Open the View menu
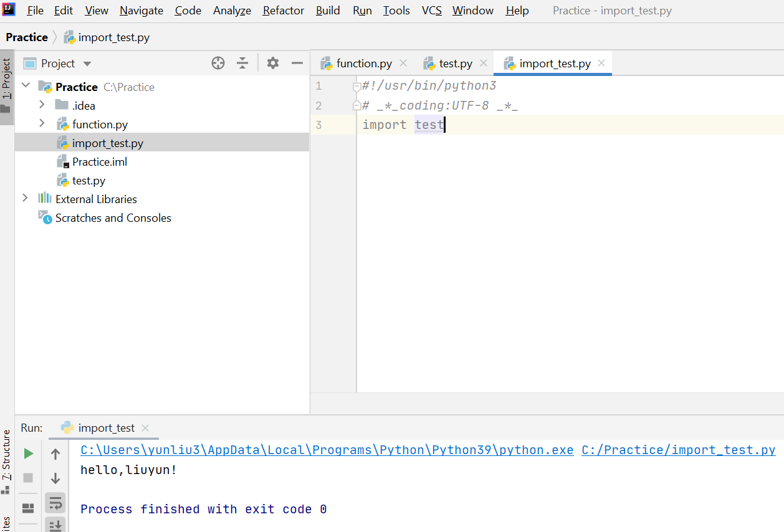 [x=97, y=11]
